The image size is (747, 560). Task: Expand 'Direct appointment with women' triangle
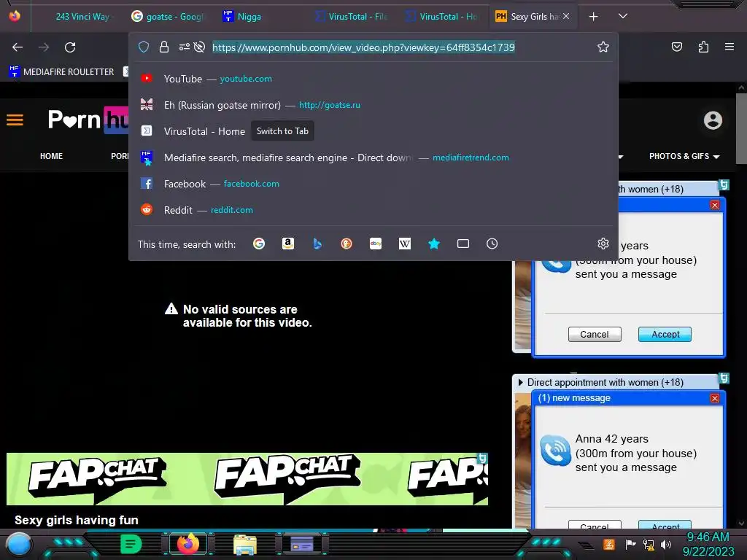520,382
